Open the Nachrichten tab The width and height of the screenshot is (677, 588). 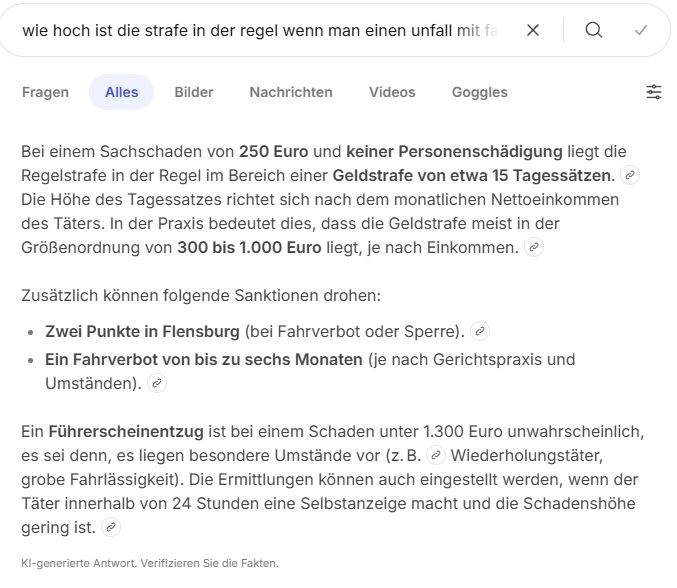click(291, 92)
